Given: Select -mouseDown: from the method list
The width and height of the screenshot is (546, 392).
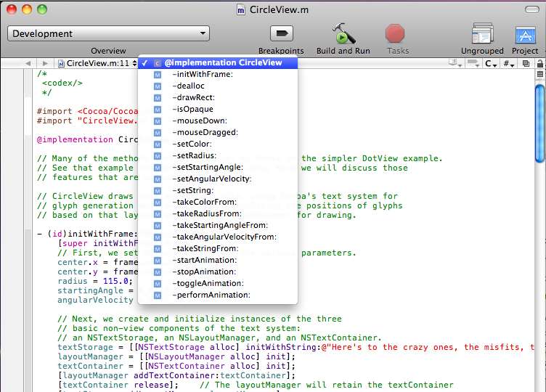Looking at the screenshot, I should 199,121.
